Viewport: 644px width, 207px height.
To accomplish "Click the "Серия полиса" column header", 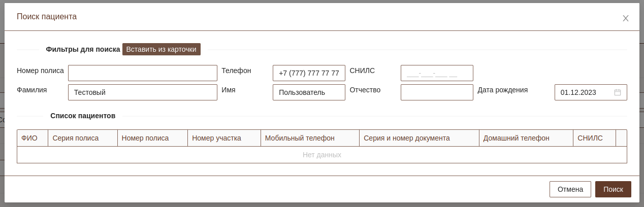I will tap(76, 138).
